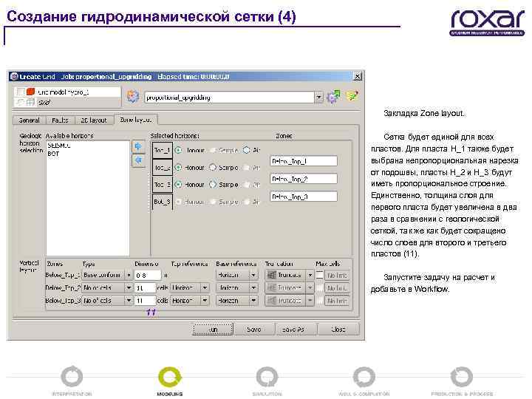
Task: Click the green Modeling circle icon
Action: coord(170,377)
